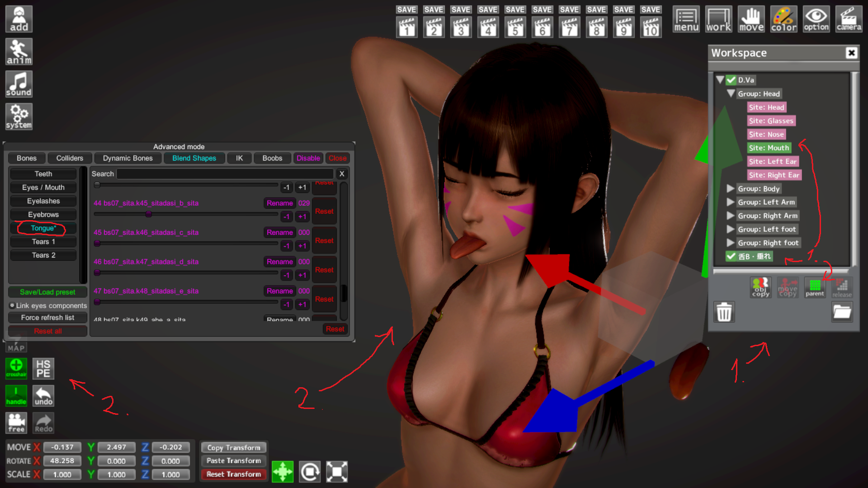This screenshot has width=868, height=488.
Task: Collapse the Group: Head node
Action: 731,93
